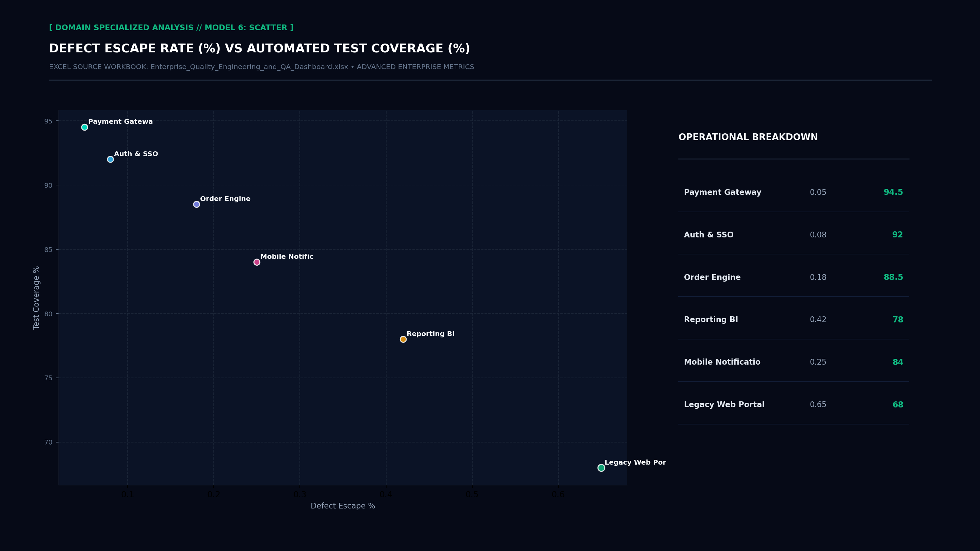This screenshot has width=980, height=551.
Task: Click the green 94.5 coverage value
Action: pyautogui.click(x=893, y=193)
